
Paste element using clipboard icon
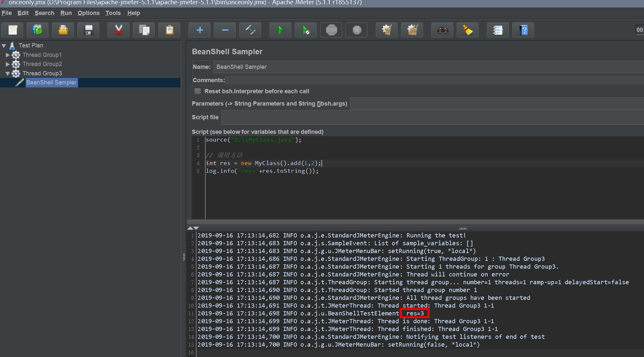(169, 30)
